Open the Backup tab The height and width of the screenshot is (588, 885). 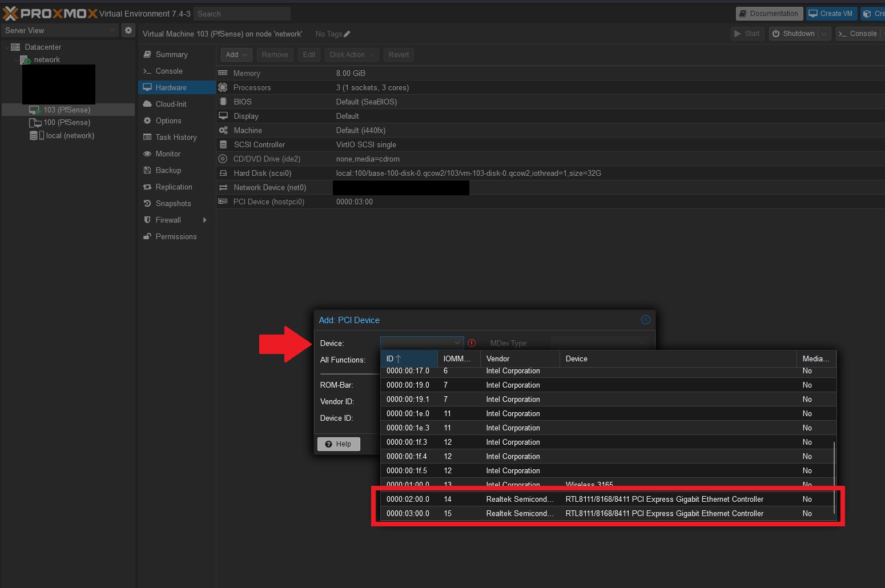click(x=177, y=170)
